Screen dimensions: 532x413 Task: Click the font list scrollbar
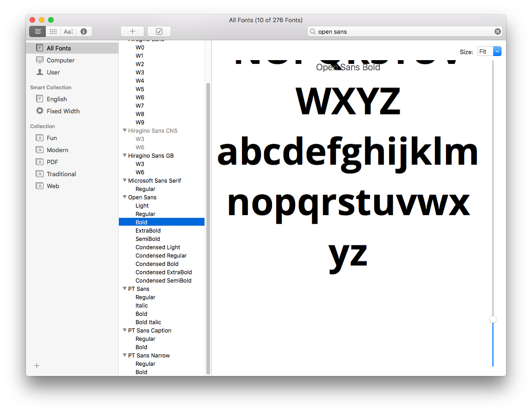(x=208, y=229)
